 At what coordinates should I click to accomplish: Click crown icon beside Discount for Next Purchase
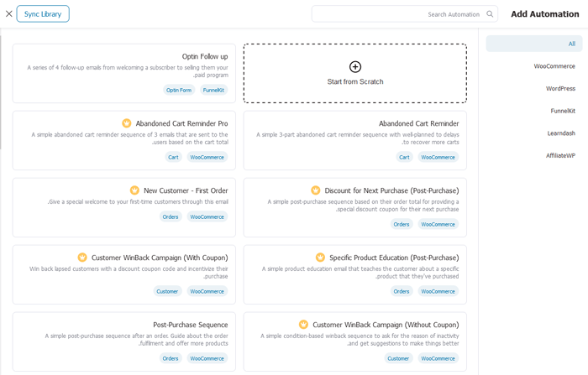click(x=316, y=190)
